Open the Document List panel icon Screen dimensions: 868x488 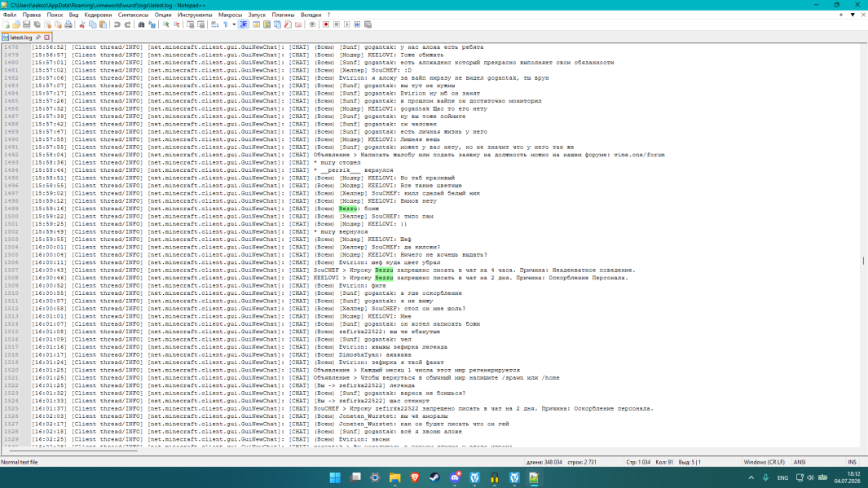pos(277,24)
